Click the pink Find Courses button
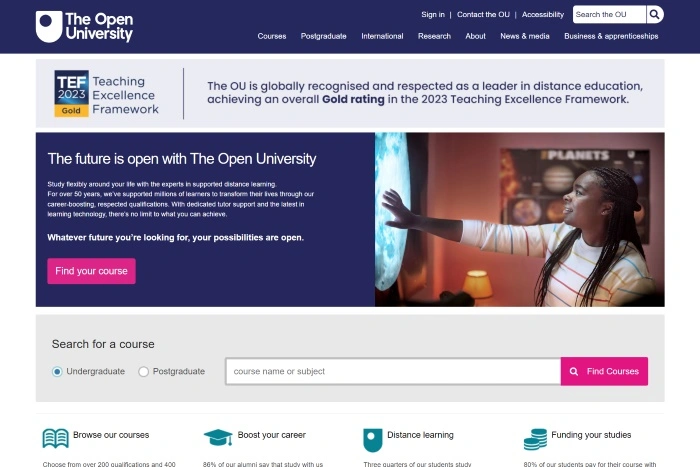This screenshot has width=700, height=467. pos(604,371)
